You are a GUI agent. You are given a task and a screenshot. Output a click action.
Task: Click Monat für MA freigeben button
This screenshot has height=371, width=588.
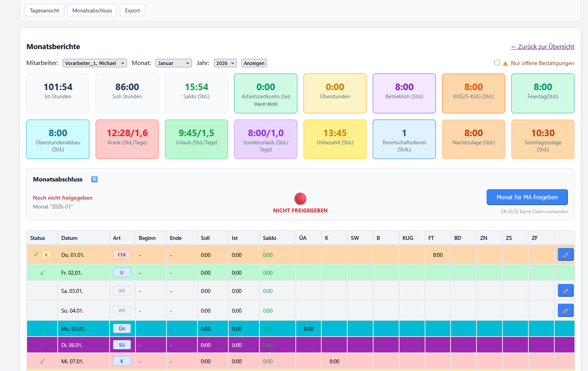527,197
